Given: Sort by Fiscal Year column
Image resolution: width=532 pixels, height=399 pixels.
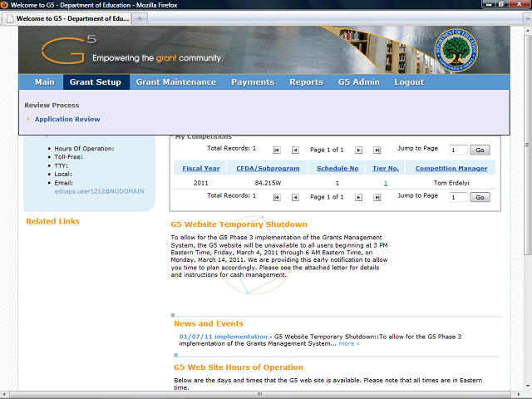Looking at the screenshot, I should tap(201, 168).
